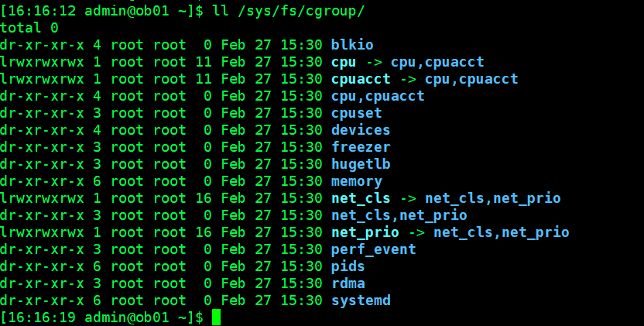The image size is (644, 326).
Task: Click the net_cls symlink name
Action: click(361, 198)
